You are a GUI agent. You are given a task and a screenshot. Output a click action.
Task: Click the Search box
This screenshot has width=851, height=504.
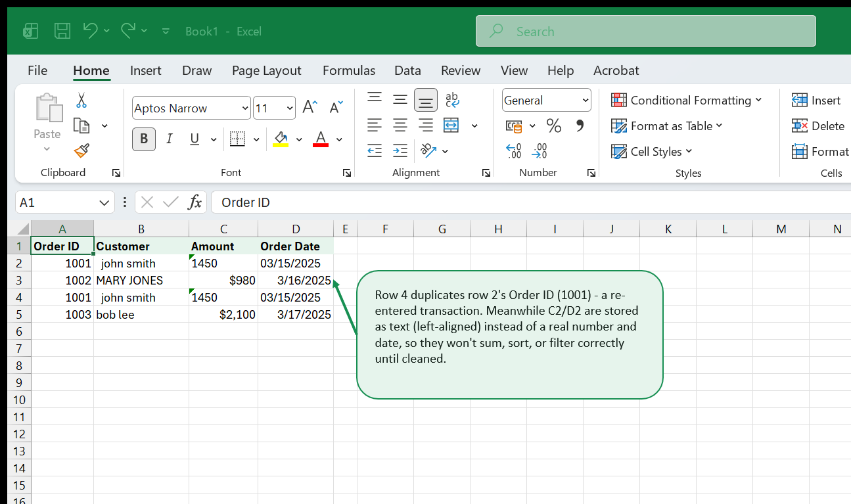click(x=646, y=31)
